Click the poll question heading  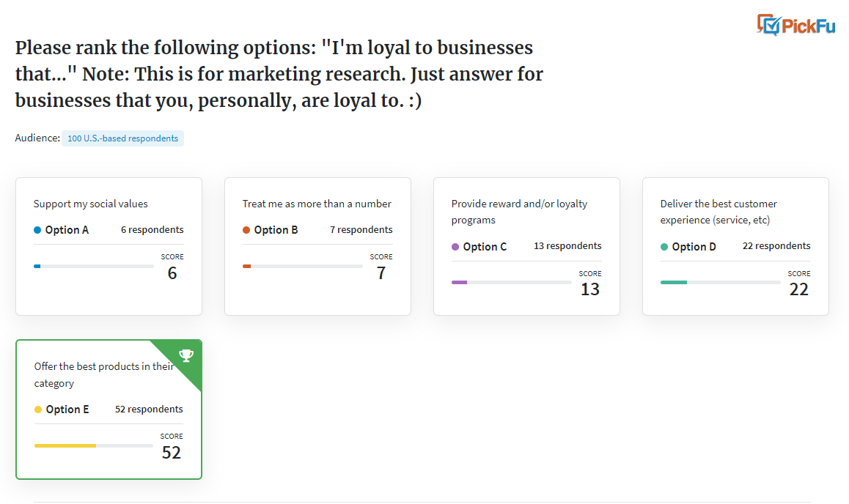click(x=279, y=74)
